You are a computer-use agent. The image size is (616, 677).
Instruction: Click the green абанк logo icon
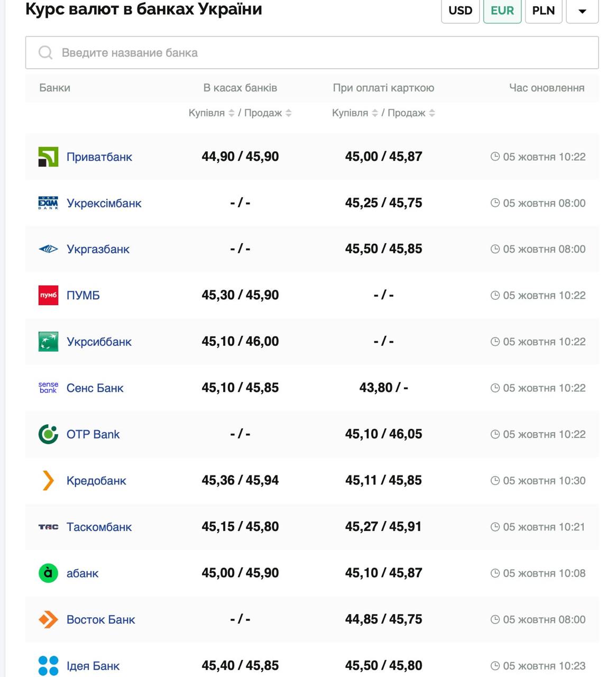point(48,573)
